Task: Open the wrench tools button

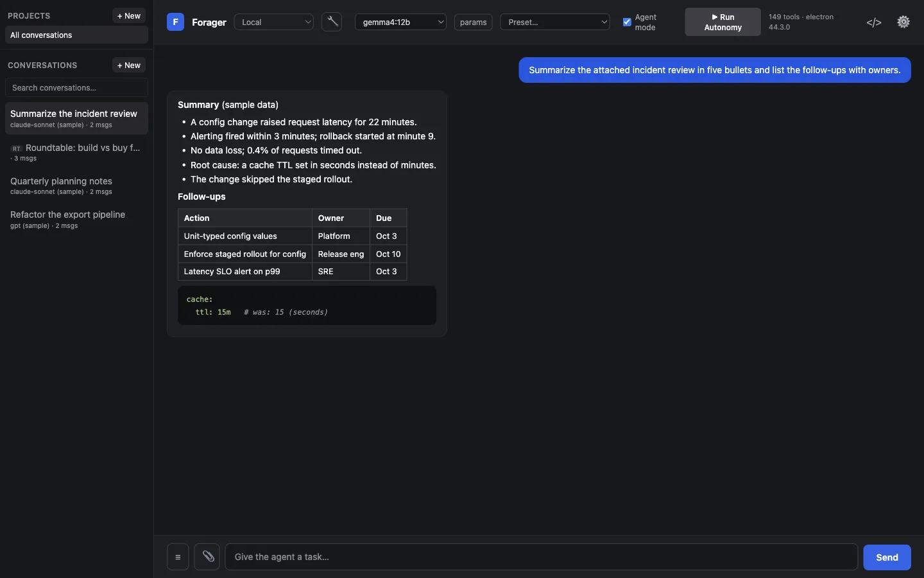Action: click(x=332, y=22)
